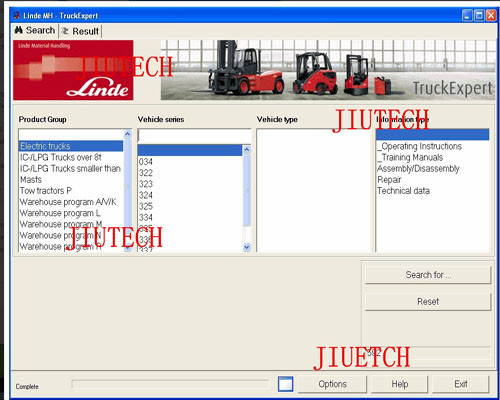Open the Options dialog
500x400 pixels.
[x=332, y=384]
